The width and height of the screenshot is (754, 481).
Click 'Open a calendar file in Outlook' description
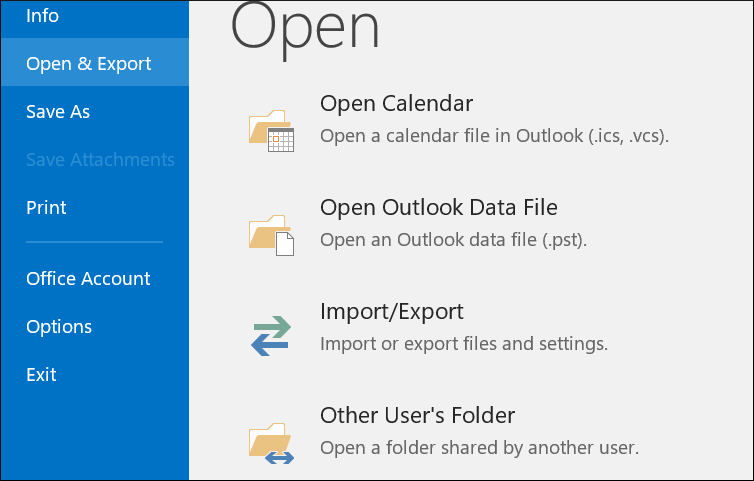pos(494,136)
